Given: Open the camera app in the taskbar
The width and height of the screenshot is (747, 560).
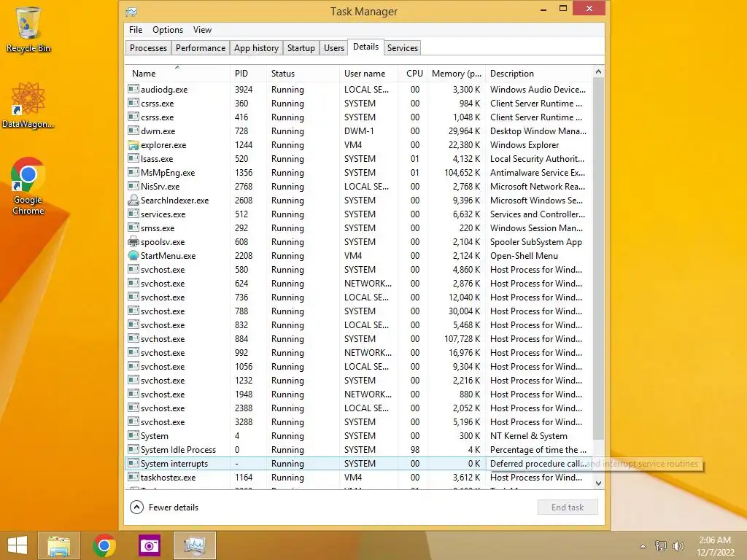Looking at the screenshot, I should 149,545.
